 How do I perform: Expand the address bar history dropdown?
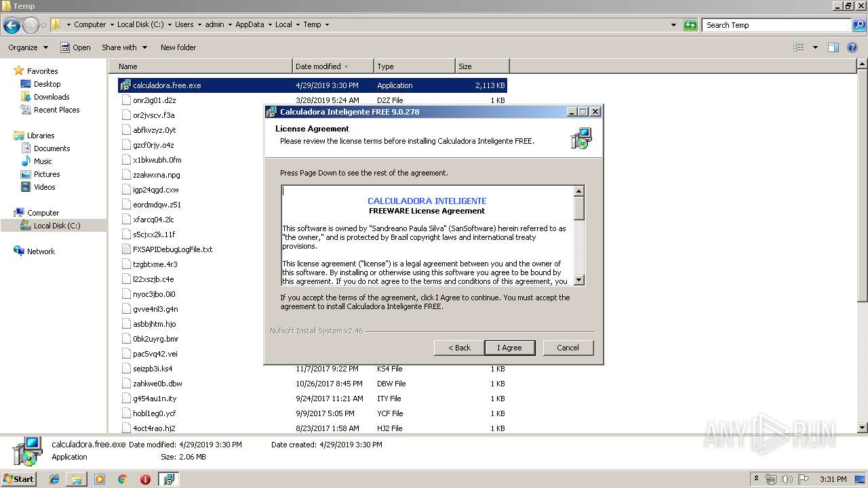673,25
